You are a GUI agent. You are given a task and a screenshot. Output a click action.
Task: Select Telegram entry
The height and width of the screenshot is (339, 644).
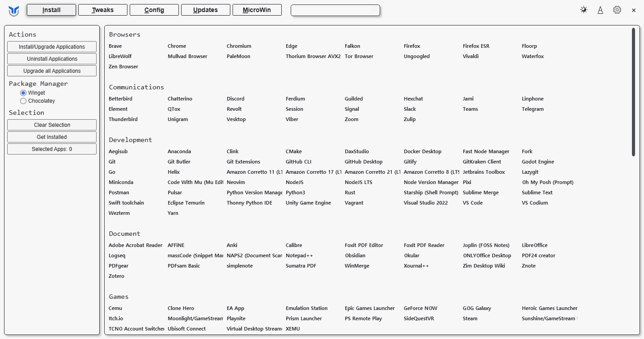(533, 109)
